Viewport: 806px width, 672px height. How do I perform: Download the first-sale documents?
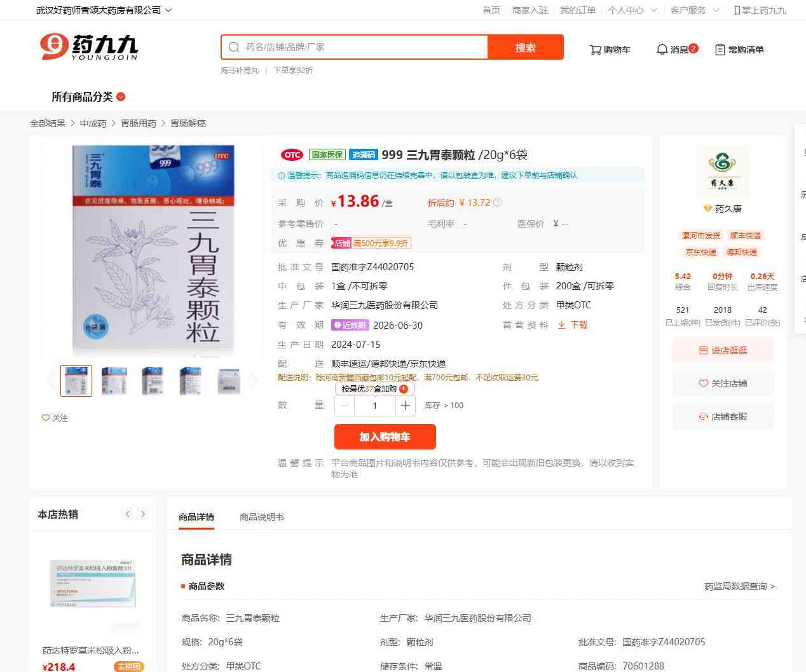click(573, 325)
